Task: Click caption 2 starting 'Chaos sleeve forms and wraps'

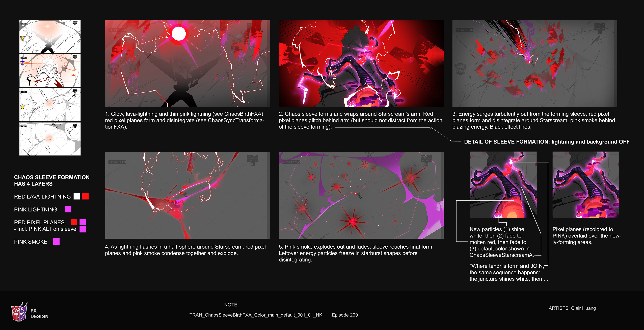Action: point(361,120)
